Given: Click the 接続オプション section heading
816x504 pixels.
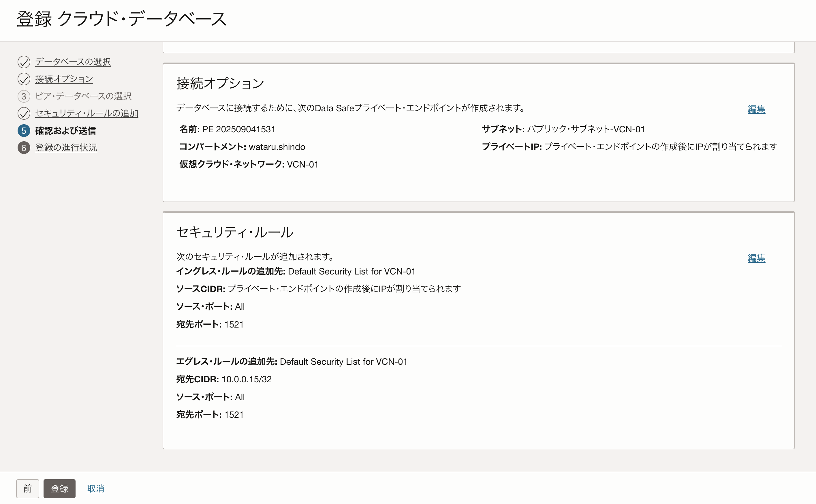Looking at the screenshot, I should [220, 83].
